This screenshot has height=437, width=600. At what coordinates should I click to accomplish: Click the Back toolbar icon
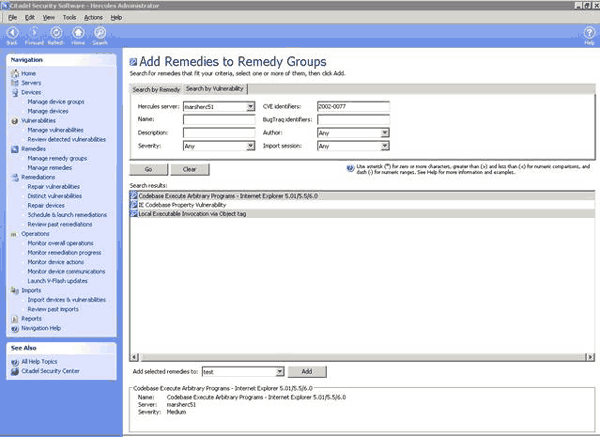[12, 32]
